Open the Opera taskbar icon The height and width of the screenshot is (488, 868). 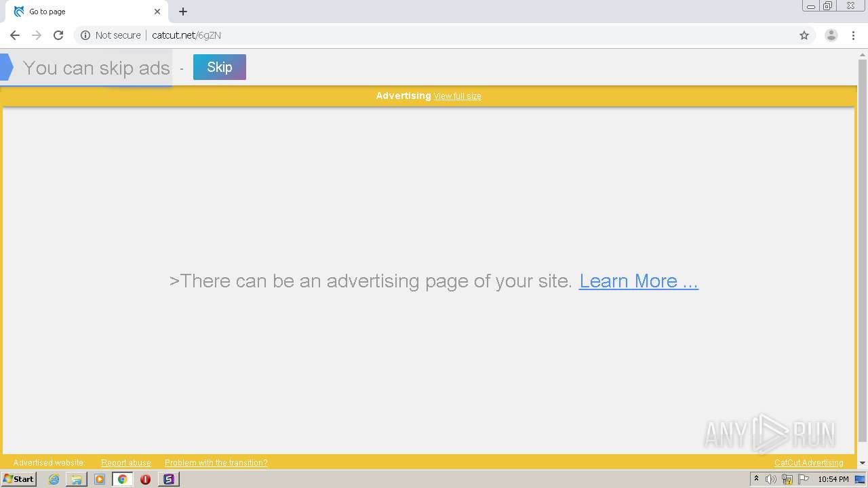point(145,479)
